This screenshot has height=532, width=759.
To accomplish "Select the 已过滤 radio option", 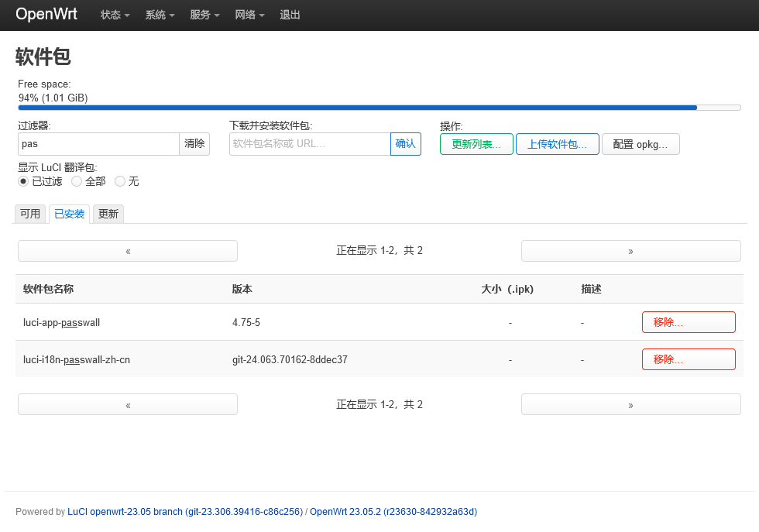I will pos(23,181).
